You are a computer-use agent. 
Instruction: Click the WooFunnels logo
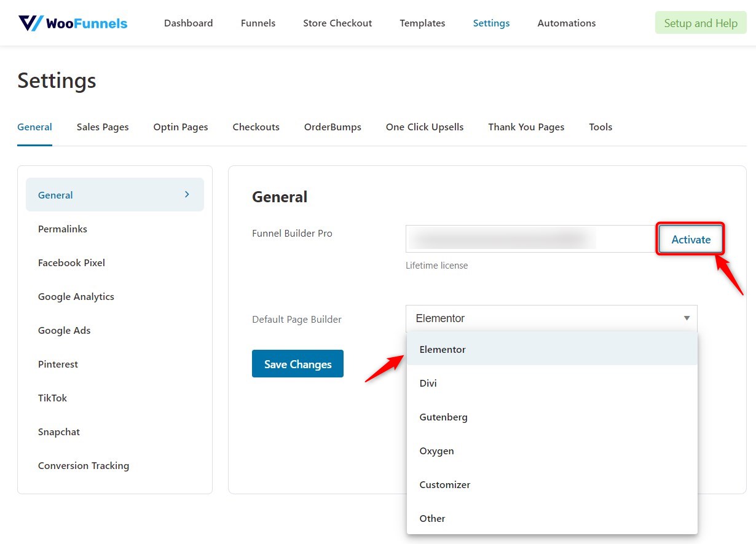(73, 23)
